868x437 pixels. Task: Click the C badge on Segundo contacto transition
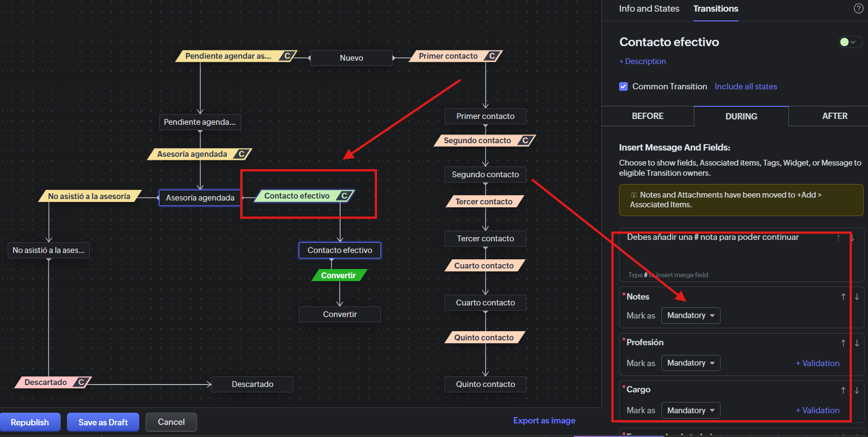pyautogui.click(x=525, y=141)
